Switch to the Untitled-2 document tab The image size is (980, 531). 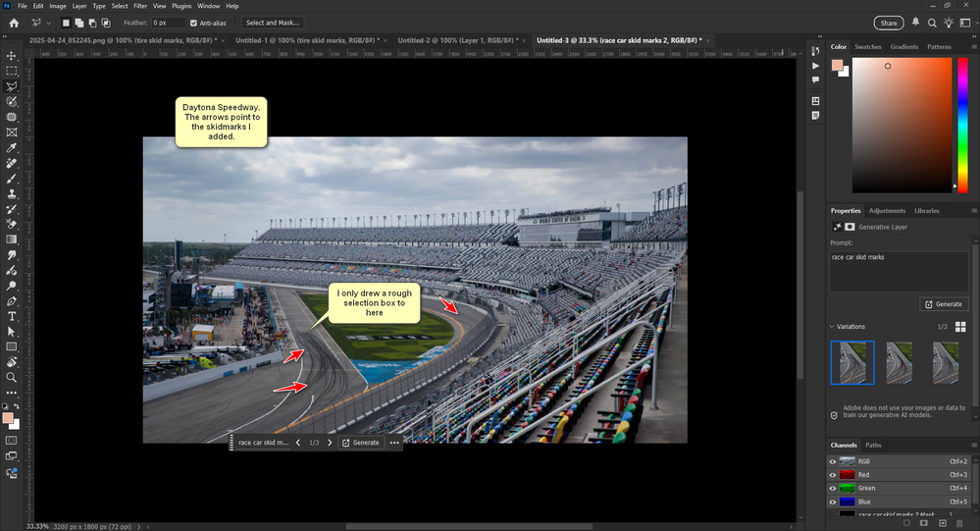tap(457, 40)
